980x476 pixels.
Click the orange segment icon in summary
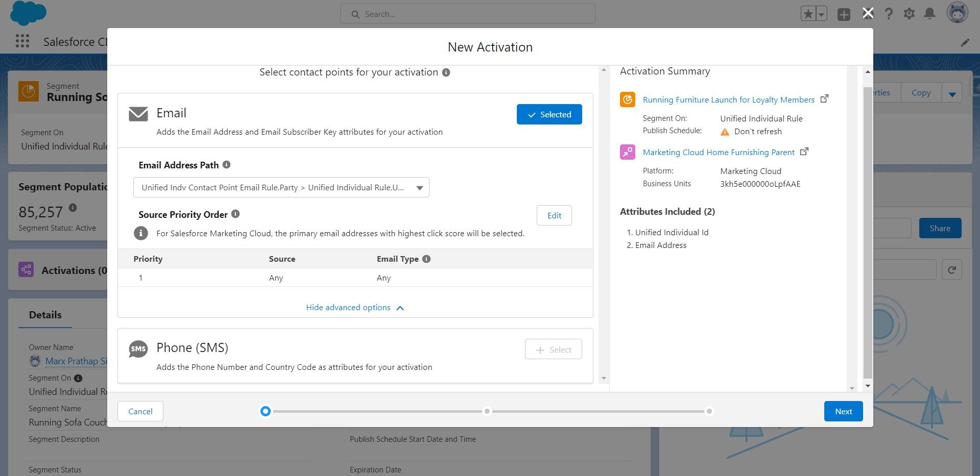click(x=628, y=99)
